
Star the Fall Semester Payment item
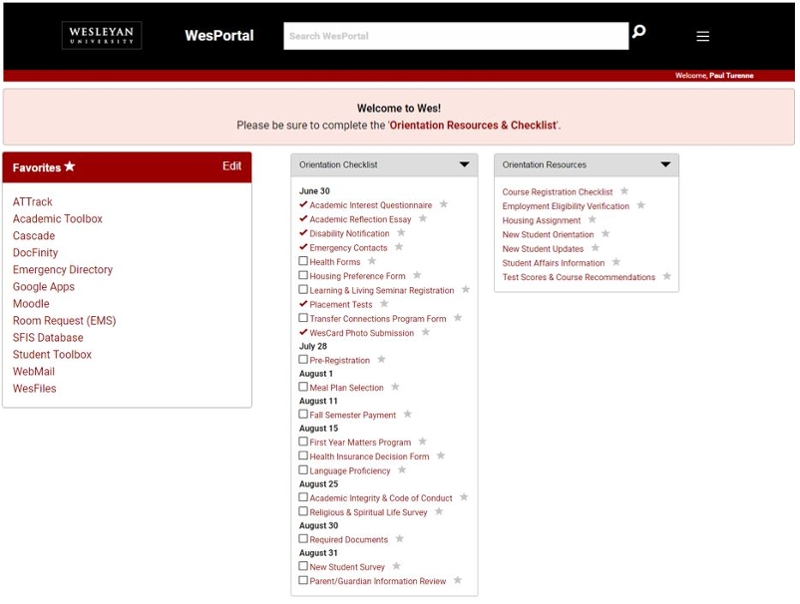[408, 414]
